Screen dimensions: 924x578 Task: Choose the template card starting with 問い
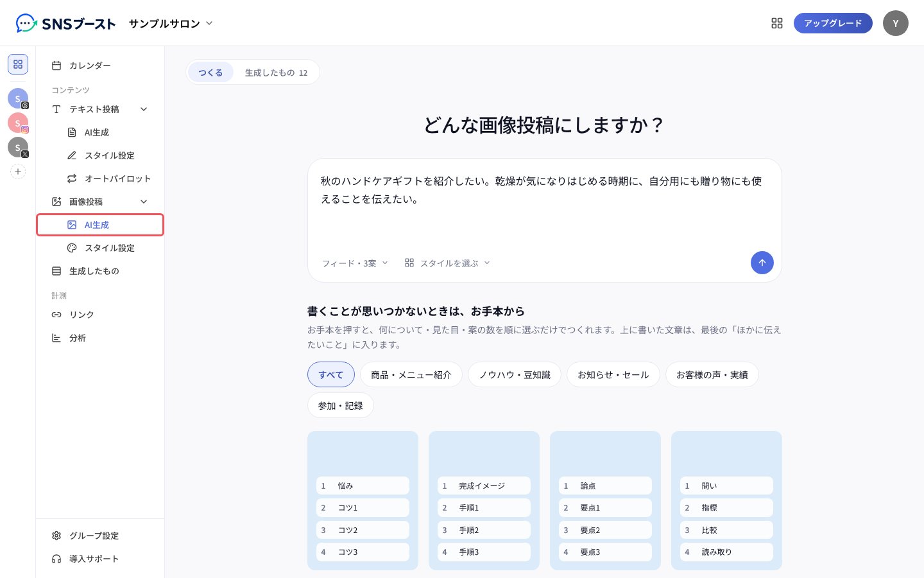[x=726, y=500]
